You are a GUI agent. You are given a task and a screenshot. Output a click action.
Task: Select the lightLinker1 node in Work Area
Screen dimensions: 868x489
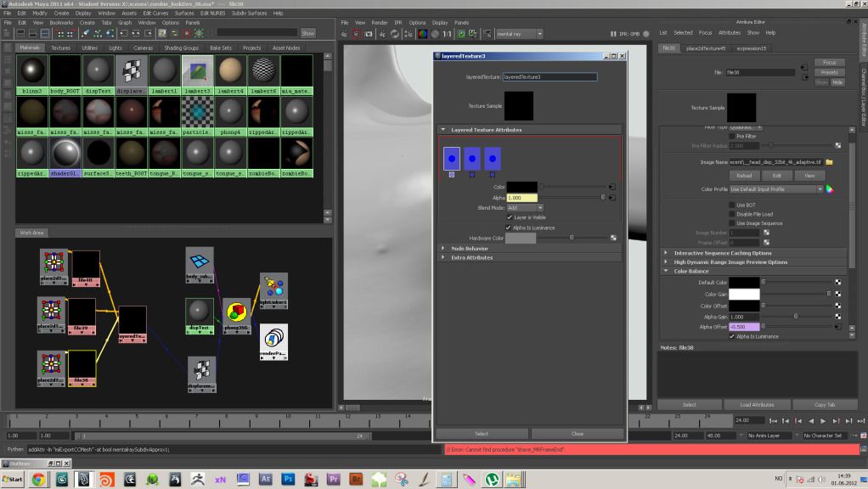point(273,290)
